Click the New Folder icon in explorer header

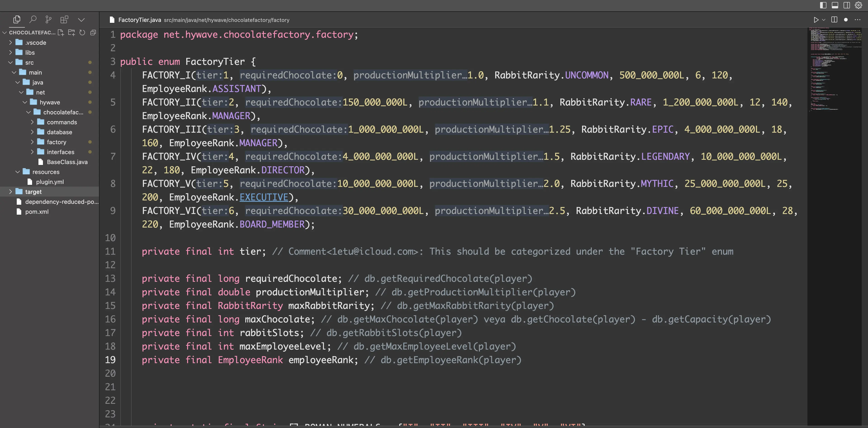click(71, 32)
